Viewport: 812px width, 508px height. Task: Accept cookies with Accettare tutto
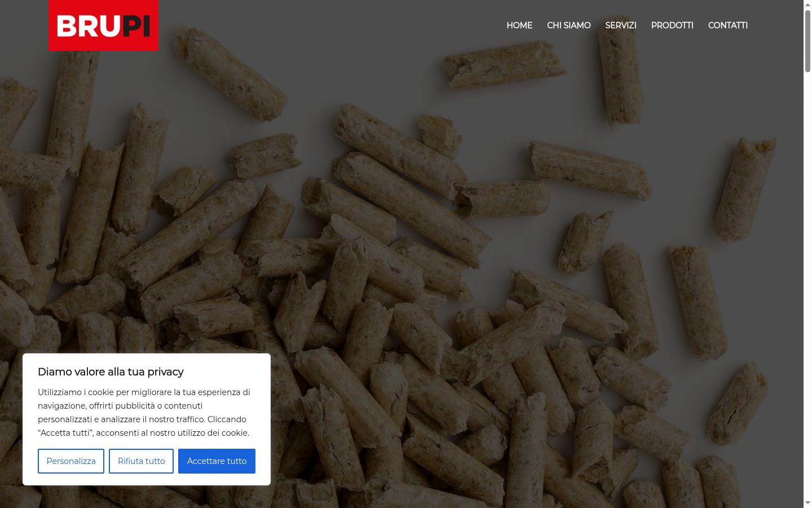click(217, 461)
